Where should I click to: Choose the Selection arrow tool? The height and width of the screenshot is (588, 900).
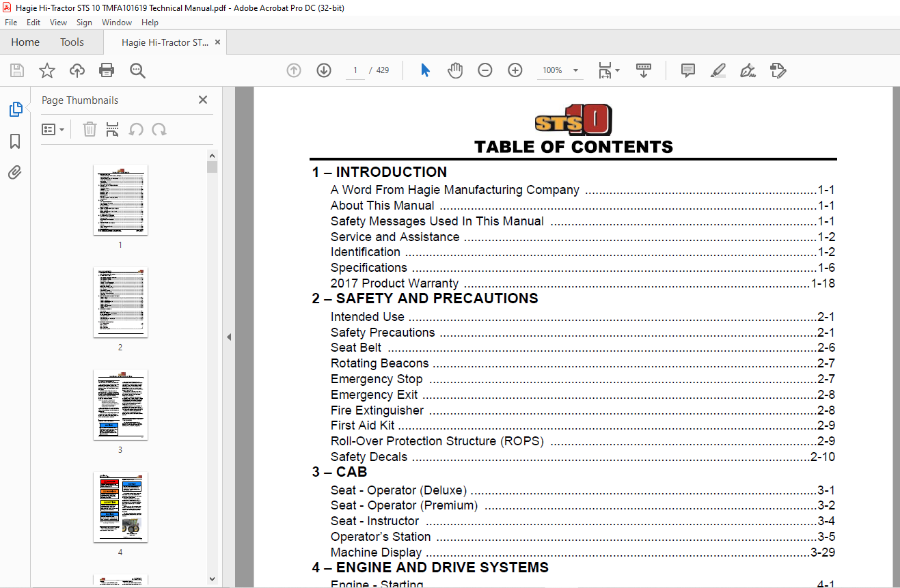pyautogui.click(x=425, y=70)
